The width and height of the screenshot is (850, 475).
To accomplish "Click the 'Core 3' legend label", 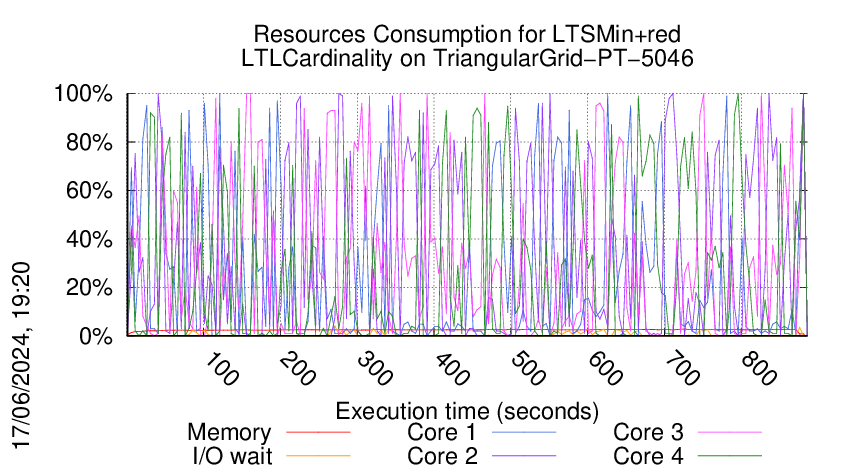I will tap(648, 432).
